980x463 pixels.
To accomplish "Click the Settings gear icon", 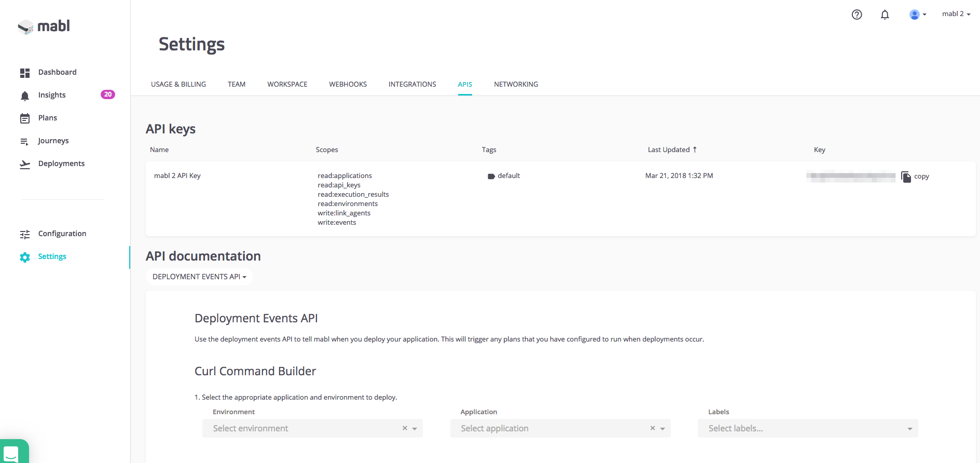I will point(25,257).
